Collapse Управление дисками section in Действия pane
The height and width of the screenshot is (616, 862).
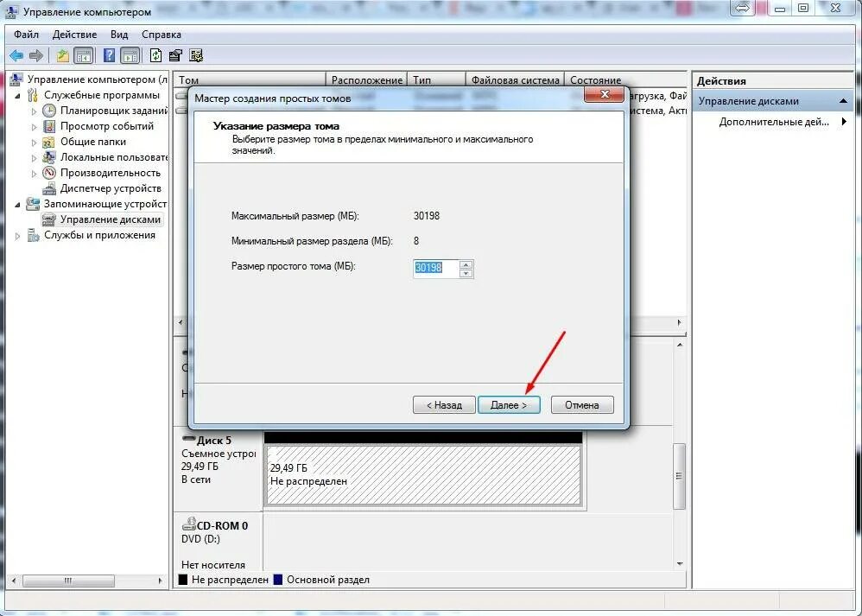(x=843, y=101)
